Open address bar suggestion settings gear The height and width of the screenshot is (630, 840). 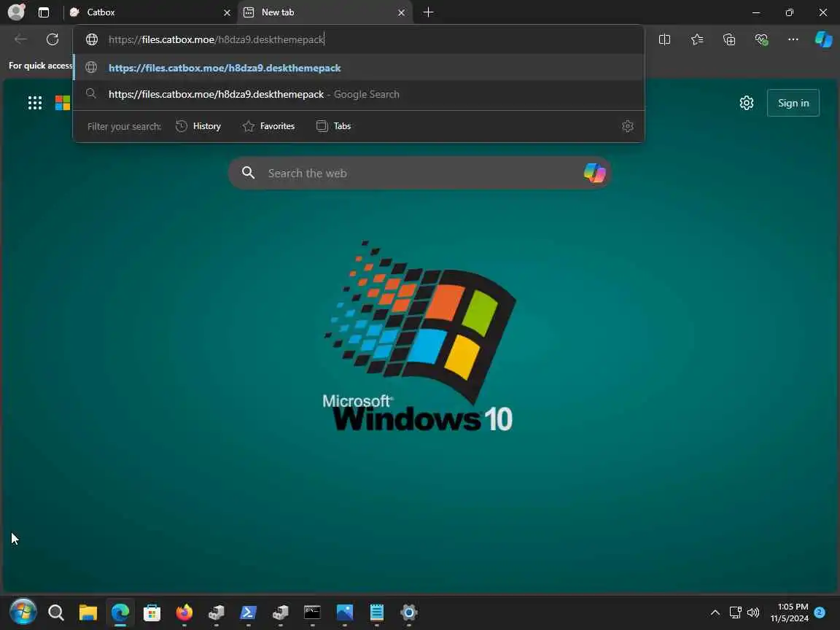[628, 126]
